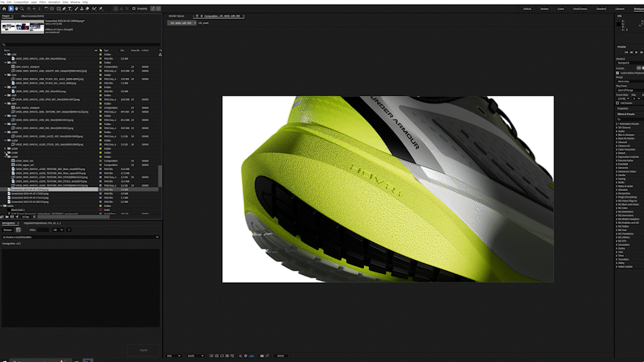Select the Rotation tool
Viewport: 644px width, 362px height.
[46, 9]
